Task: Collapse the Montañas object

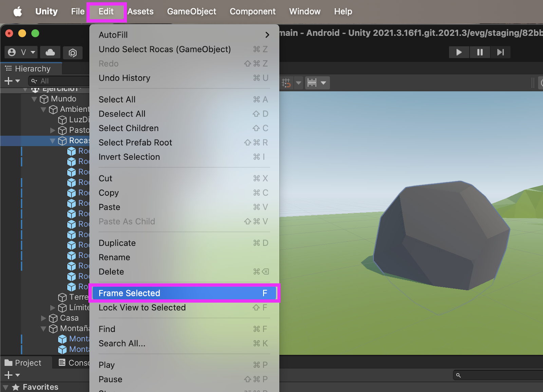Action: (x=43, y=329)
